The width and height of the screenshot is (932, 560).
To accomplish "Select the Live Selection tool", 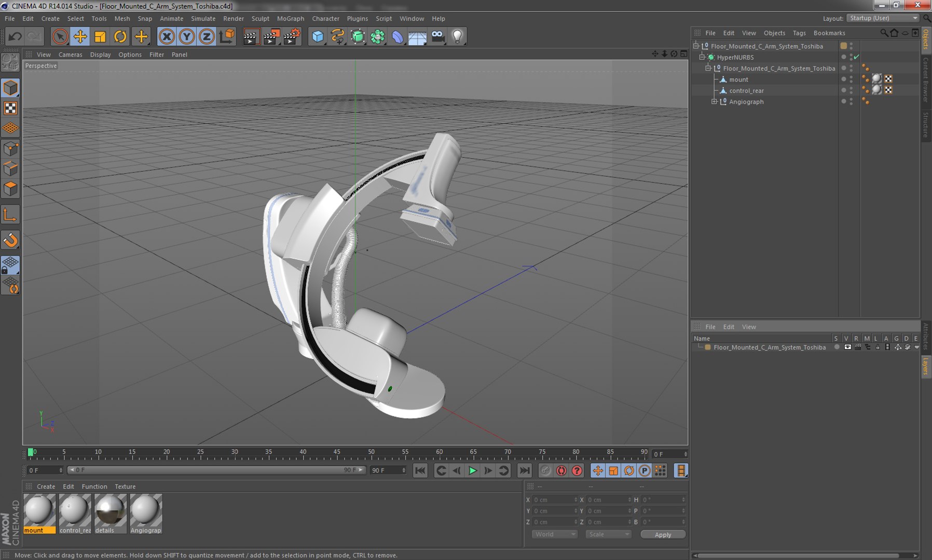I will click(60, 36).
